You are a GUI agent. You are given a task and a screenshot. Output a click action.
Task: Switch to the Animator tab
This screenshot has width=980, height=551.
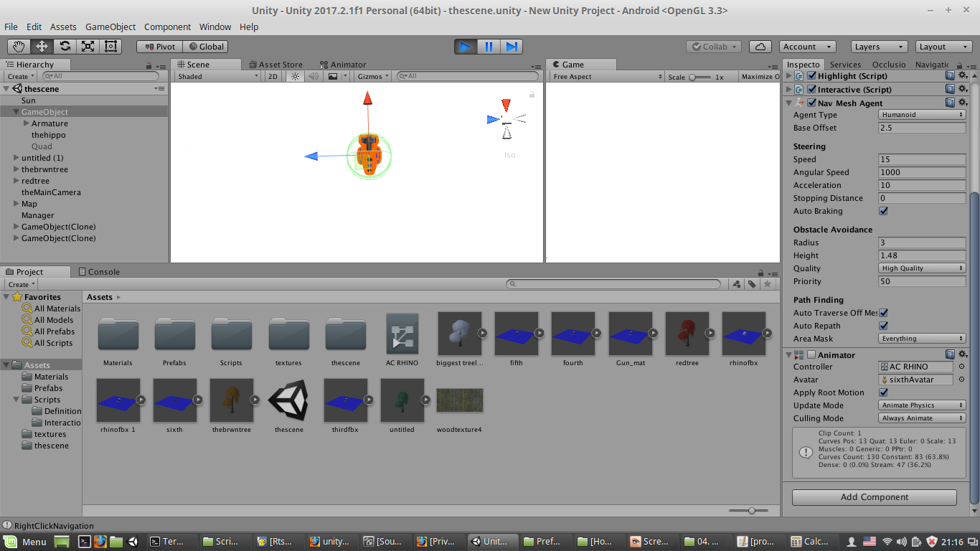(x=343, y=65)
